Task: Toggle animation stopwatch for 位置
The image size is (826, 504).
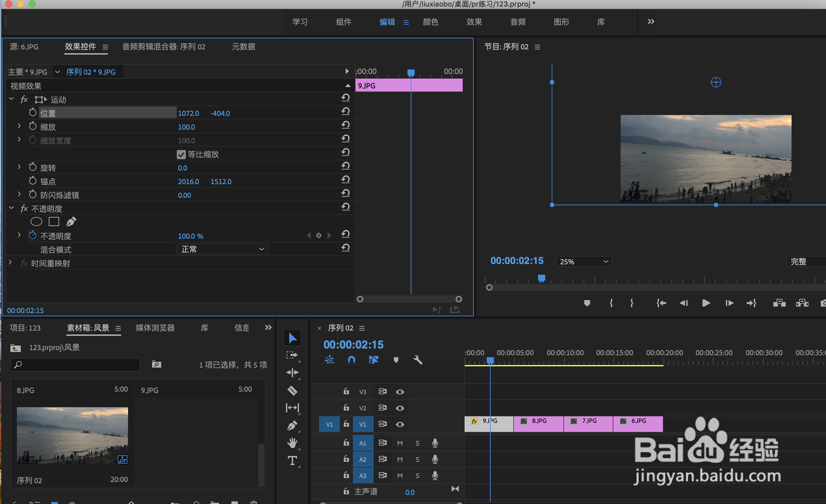Action: tap(32, 112)
